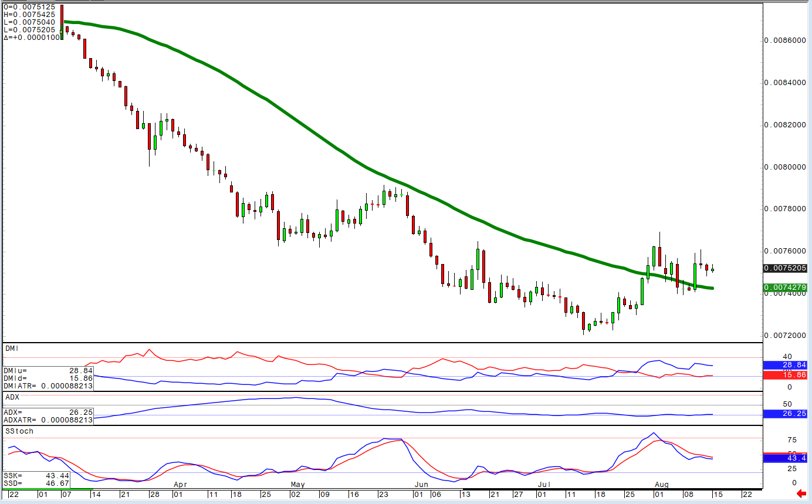Click the Aug month label

(x=662, y=485)
